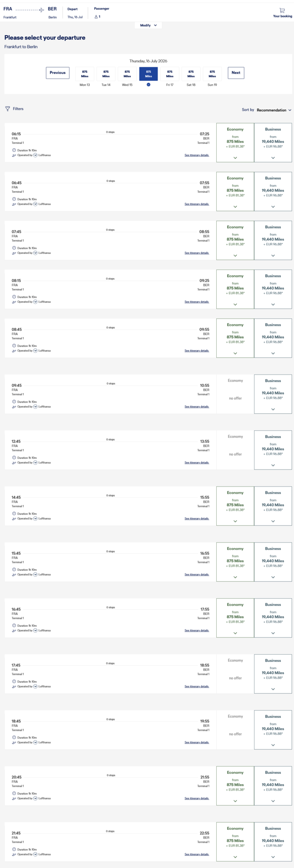Expand Economy fare for 20:45 flight

[235, 786]
